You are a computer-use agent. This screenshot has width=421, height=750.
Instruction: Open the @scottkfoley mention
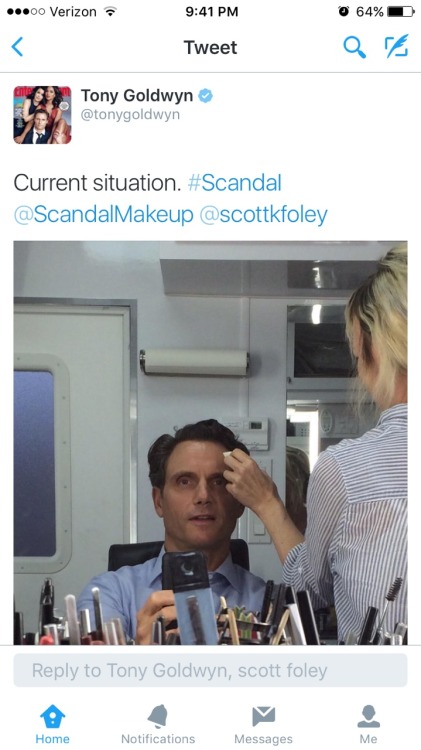264,214
